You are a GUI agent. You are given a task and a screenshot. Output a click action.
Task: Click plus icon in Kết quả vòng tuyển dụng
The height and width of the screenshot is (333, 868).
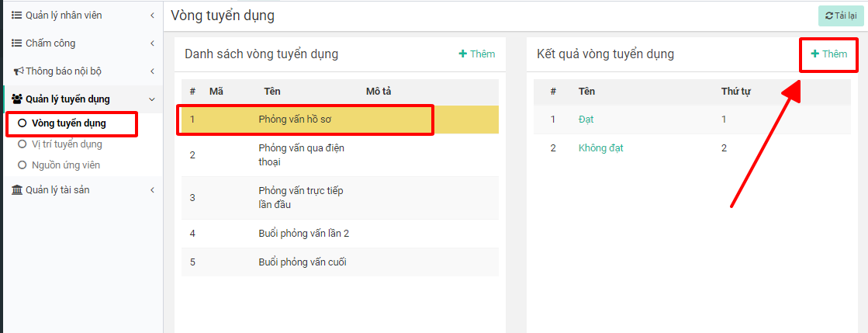814,54
